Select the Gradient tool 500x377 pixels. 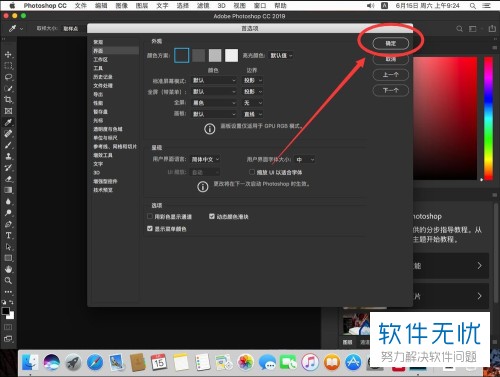[x=9, y=190]
